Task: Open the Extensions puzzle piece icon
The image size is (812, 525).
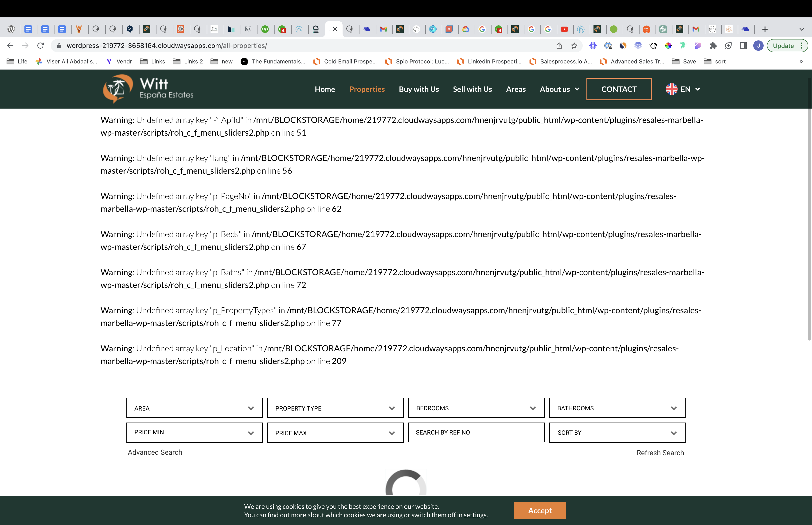Action: coord(713,46)
